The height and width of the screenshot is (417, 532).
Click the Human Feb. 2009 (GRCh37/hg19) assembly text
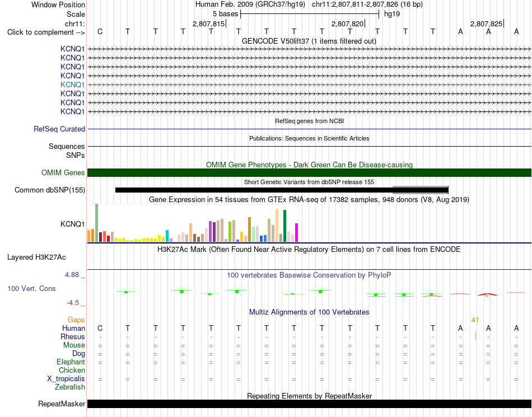point(250,4)
